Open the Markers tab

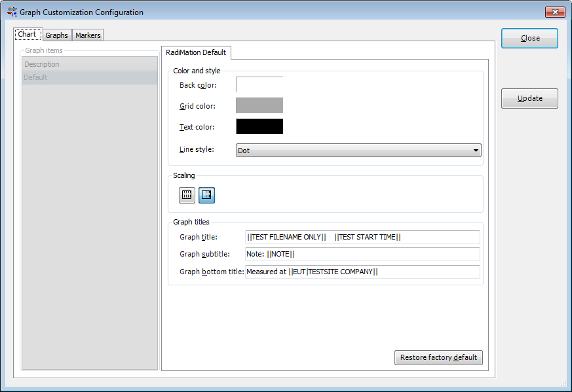pos(88,35)
